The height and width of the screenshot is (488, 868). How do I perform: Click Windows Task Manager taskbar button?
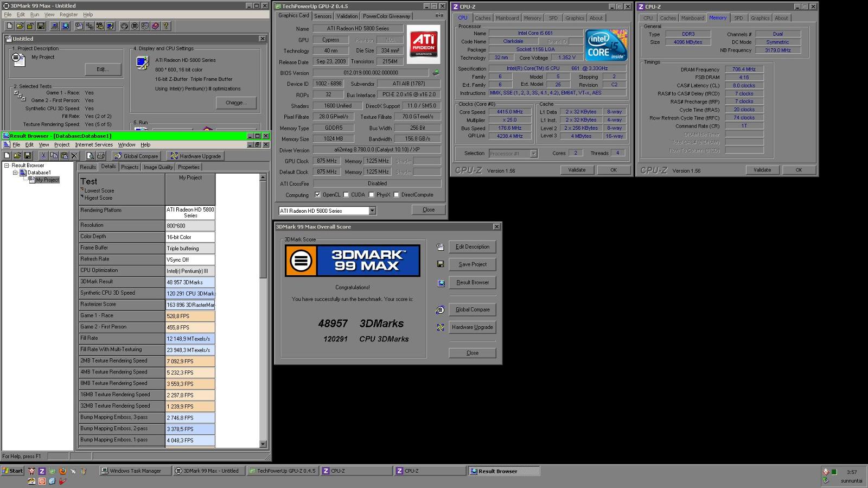(x=135, y=471)
